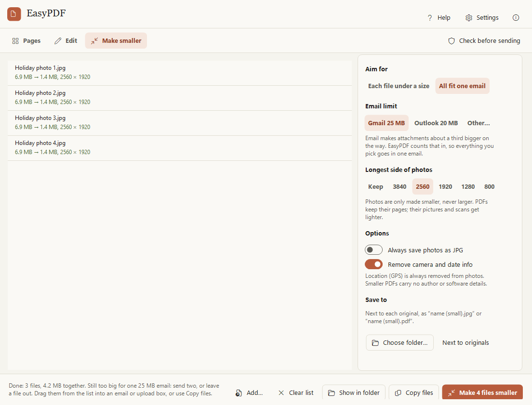Screen dimensions: 532x405
Task: Click the Add file icon
Action: (x=239, y=393)
